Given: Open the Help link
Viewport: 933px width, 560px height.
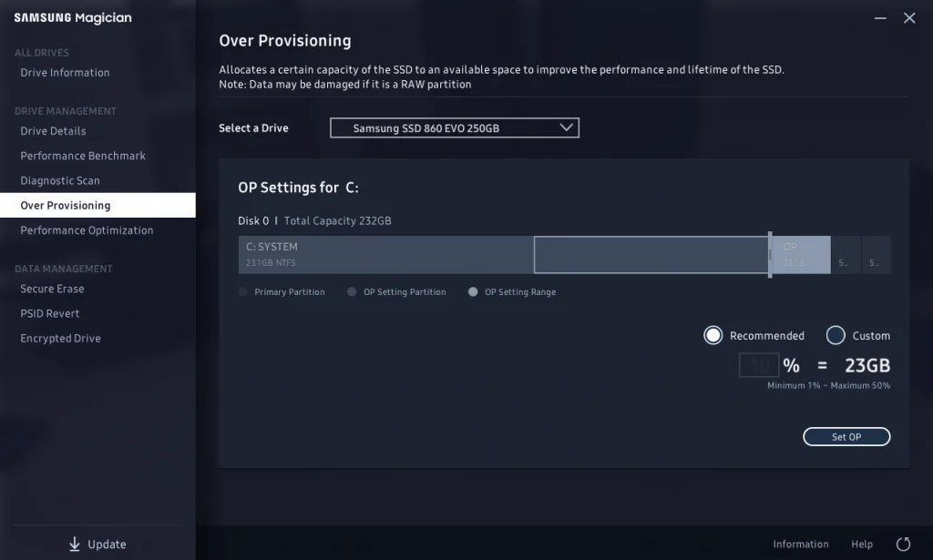Looking at the screenshot, I should click(862, 545).
